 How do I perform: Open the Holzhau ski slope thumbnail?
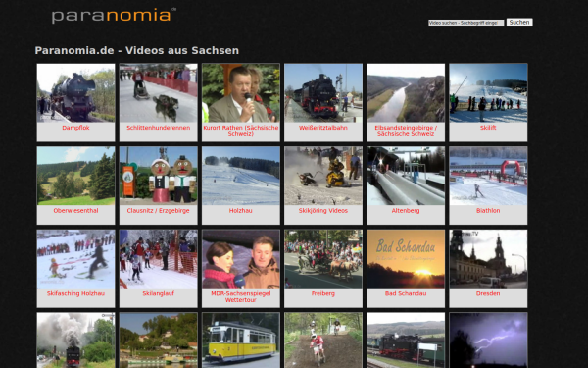pyautogui.click(x=241, y=176)
